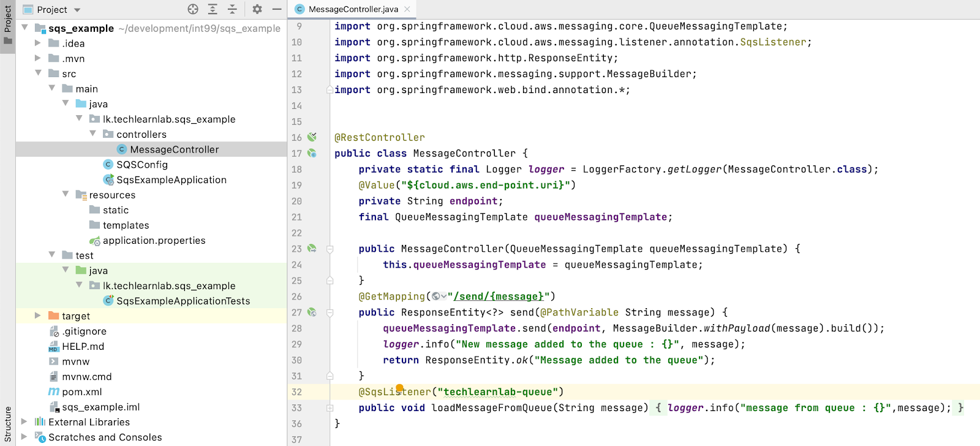Click the @PathVariable annotation in send method

(579, 312)
